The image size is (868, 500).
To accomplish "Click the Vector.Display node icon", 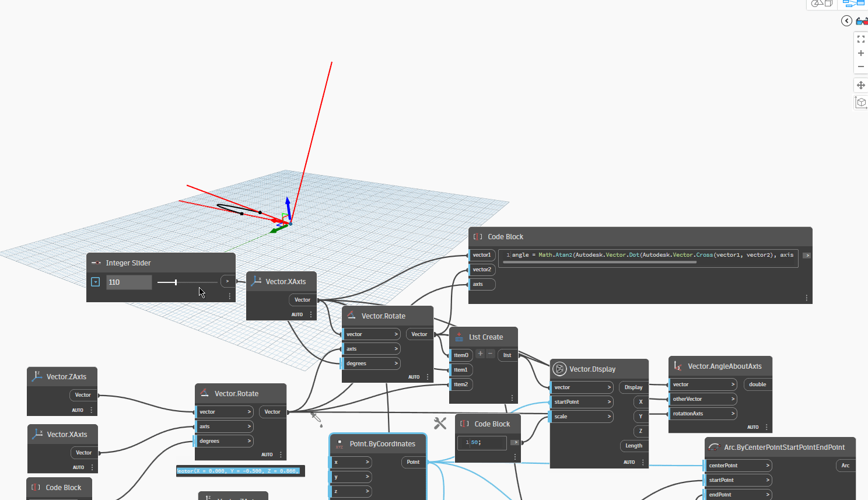I will [x=559, y=369].
